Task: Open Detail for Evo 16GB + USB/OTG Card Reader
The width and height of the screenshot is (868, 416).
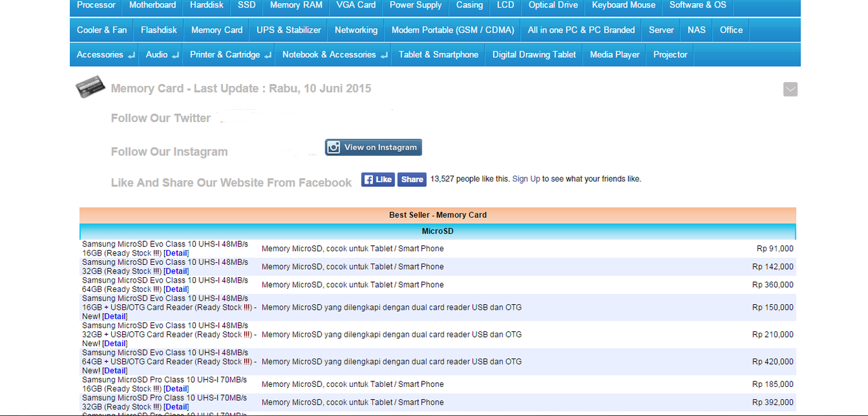Action: pyautogui.click(x=115, y=316)
